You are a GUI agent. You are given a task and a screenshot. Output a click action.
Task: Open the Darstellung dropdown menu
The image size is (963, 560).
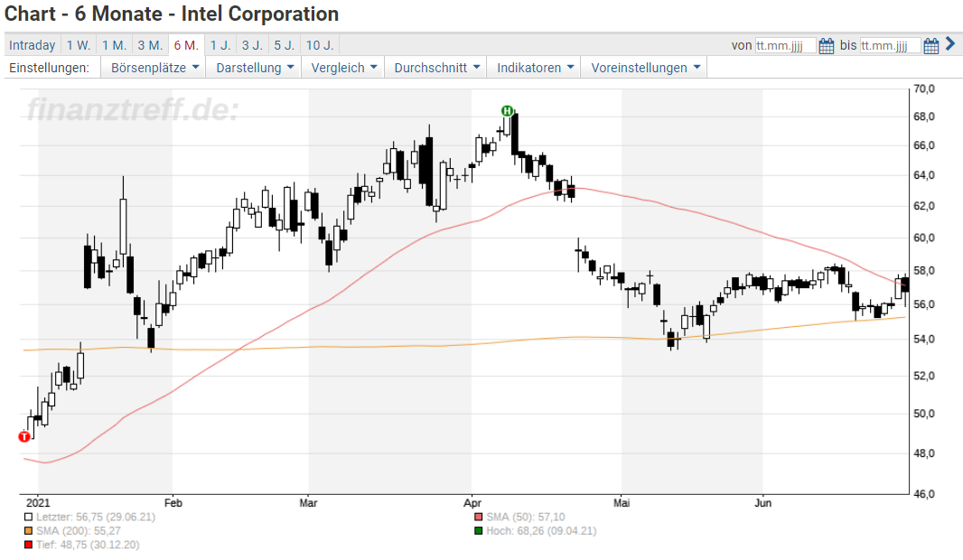coord(254,68)
